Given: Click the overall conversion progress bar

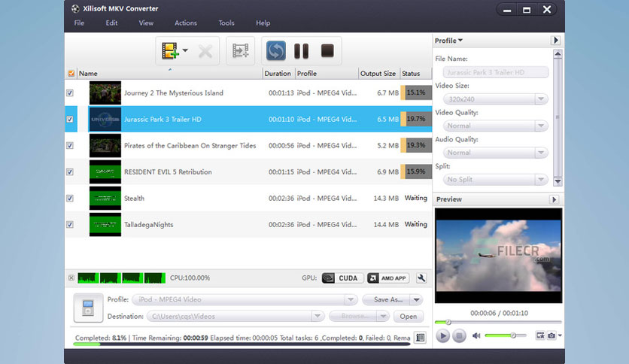Looking at the screenshot, I should coord(242,344).
